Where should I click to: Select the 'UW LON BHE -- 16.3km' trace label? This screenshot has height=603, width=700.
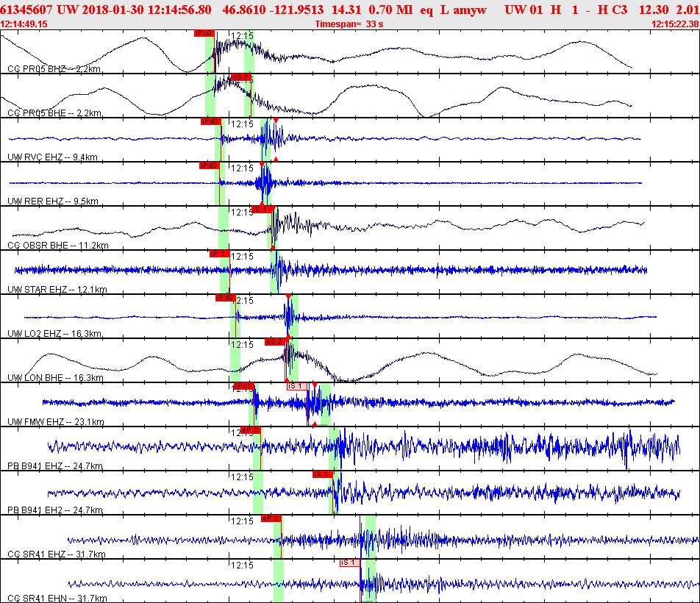click(x=55, y=377)
